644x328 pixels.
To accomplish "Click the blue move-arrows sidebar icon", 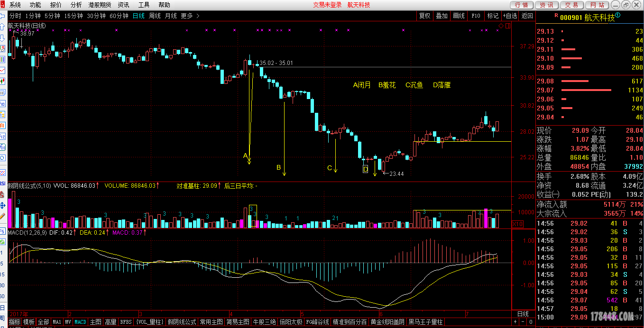I will tap(3, 206).
